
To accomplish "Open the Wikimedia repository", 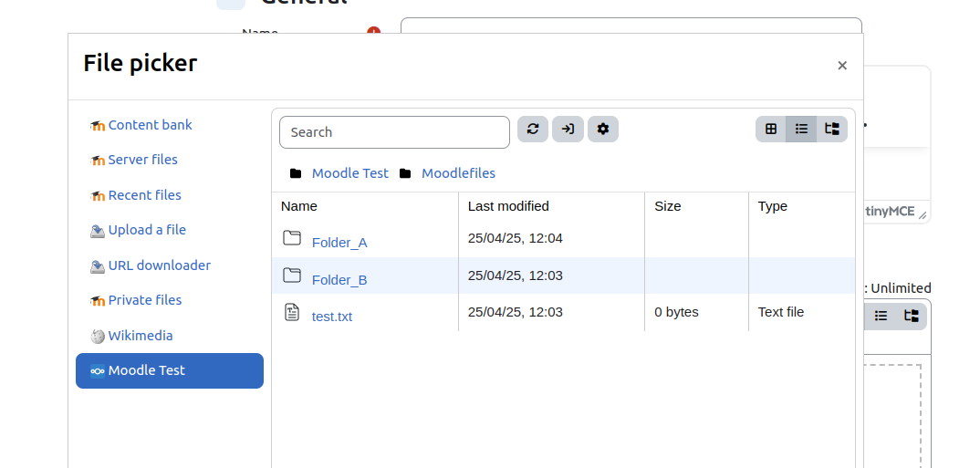I will tap(140, 336).
